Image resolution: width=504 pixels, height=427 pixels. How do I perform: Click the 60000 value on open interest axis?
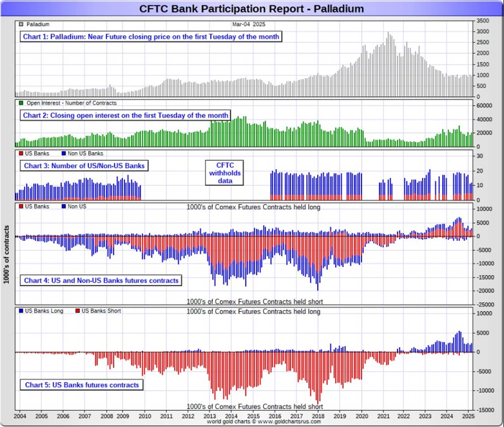484,106
